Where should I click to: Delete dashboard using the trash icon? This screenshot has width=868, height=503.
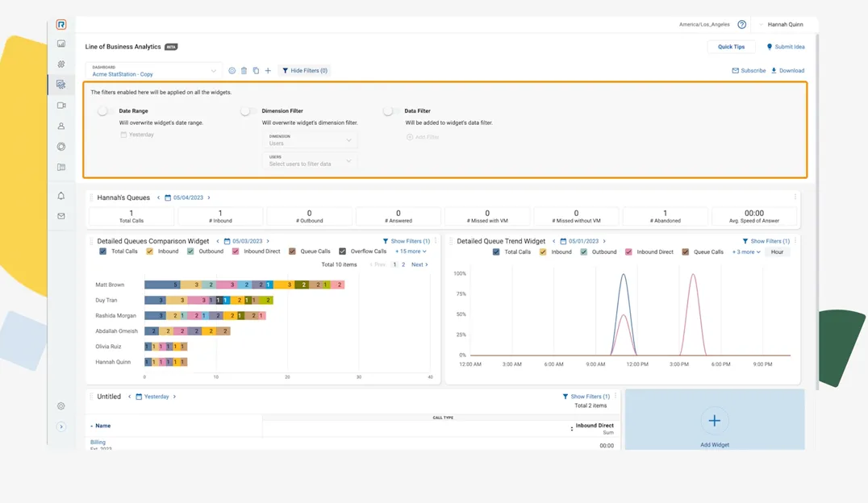coord(244,71)
